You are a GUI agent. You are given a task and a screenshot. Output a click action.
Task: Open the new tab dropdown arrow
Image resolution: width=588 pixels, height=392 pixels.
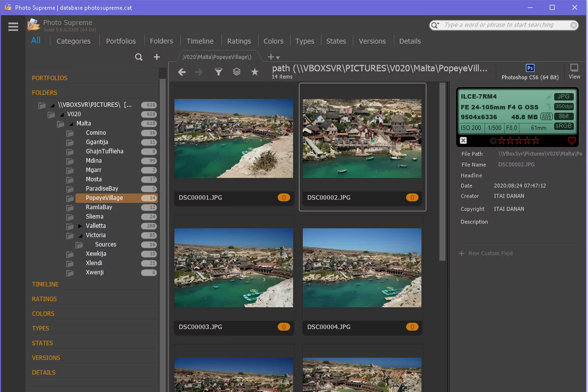point(278,58)
